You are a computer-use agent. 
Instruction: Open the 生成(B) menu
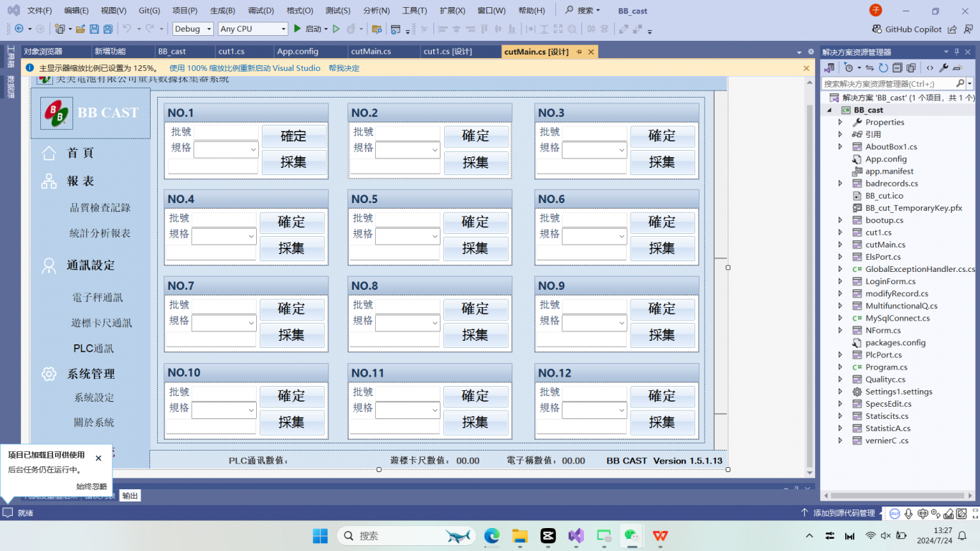click(222, 11)
